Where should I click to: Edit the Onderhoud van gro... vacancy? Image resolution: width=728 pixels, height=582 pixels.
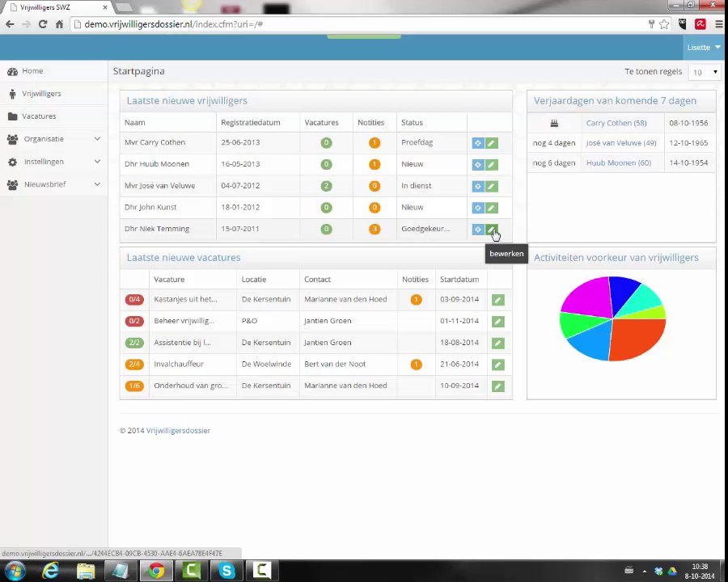click(x=498, y=386)
